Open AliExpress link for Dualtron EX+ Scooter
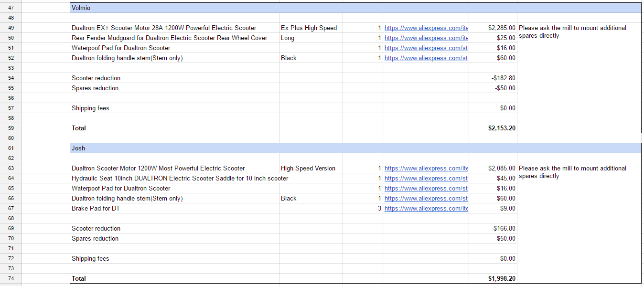644x286 pixels. 426,28
